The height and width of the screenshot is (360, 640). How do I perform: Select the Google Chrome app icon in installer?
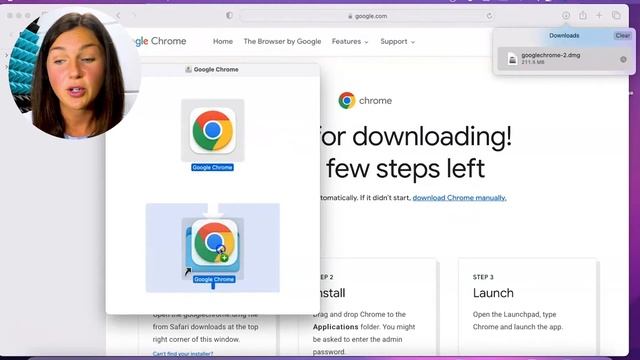click(213, 130)
